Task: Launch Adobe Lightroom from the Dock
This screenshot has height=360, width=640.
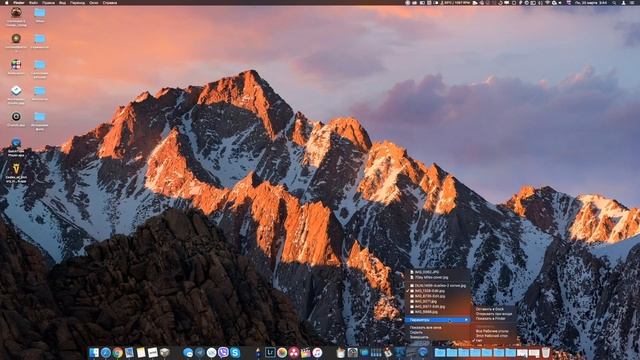Action: pyautogui.click(x=270, y=352)
